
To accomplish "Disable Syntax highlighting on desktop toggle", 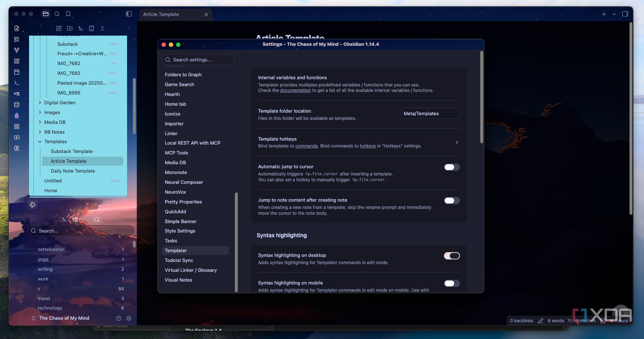I will pyautogui.click(x=452, y=256).
